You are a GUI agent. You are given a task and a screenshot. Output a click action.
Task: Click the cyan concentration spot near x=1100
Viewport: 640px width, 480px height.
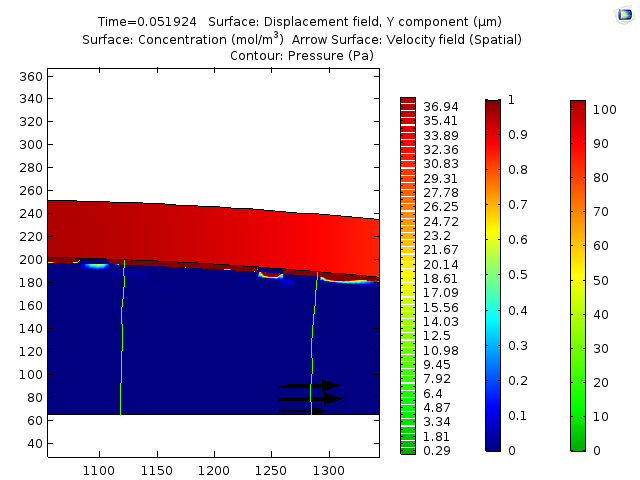tap(95, 265)
